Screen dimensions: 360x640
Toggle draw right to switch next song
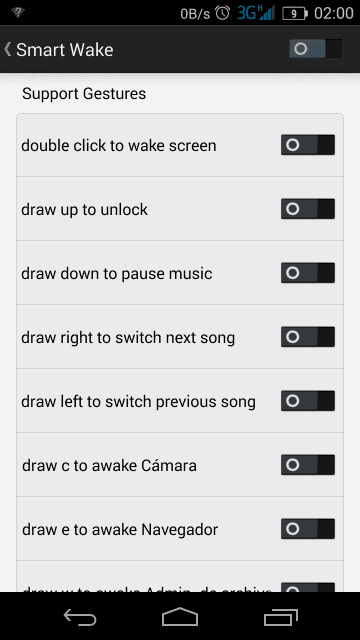point(308,337)
